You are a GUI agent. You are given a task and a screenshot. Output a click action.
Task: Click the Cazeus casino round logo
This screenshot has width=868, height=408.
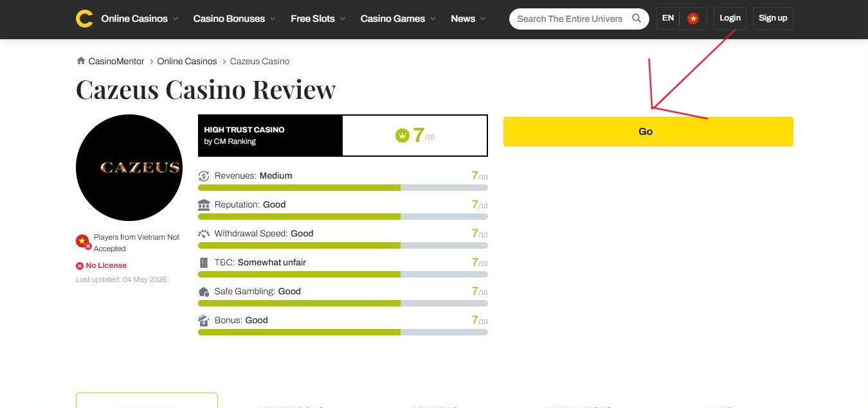(x=129, y=168)
